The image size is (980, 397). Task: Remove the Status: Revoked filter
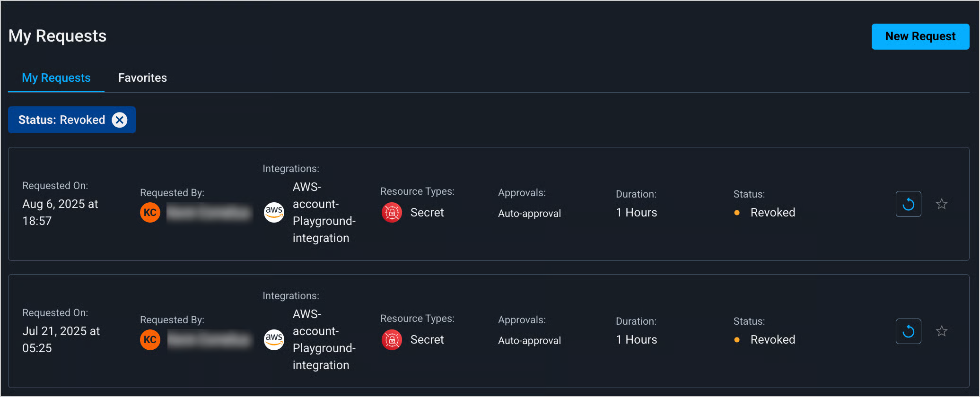coord(120,120)
